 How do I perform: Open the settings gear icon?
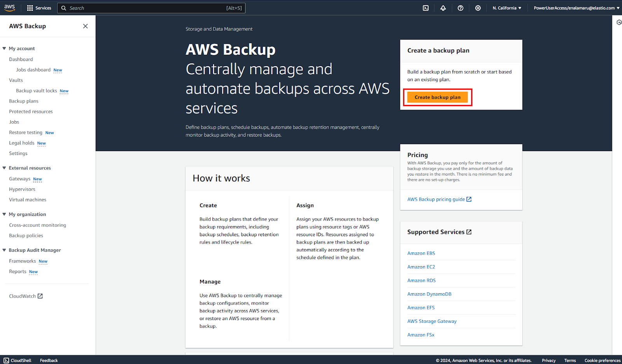(478, 8)
